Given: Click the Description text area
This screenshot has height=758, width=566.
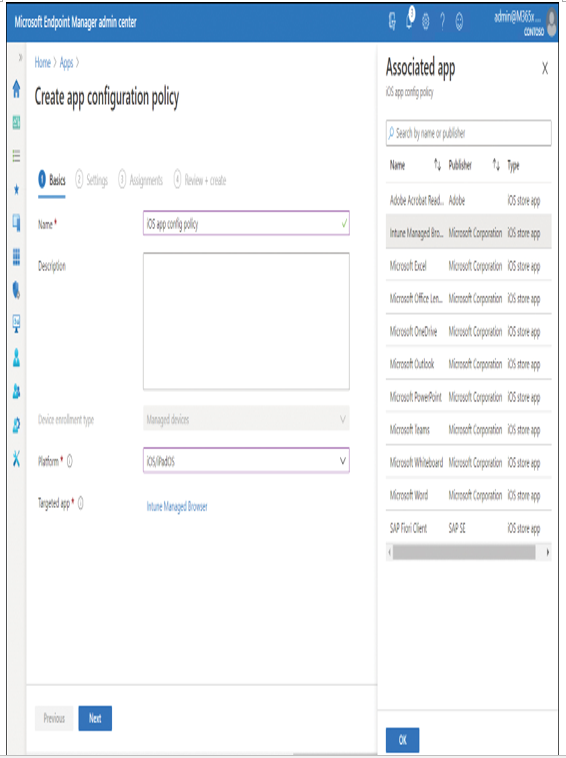Looking at the screenshot, I should pos(246,321).
